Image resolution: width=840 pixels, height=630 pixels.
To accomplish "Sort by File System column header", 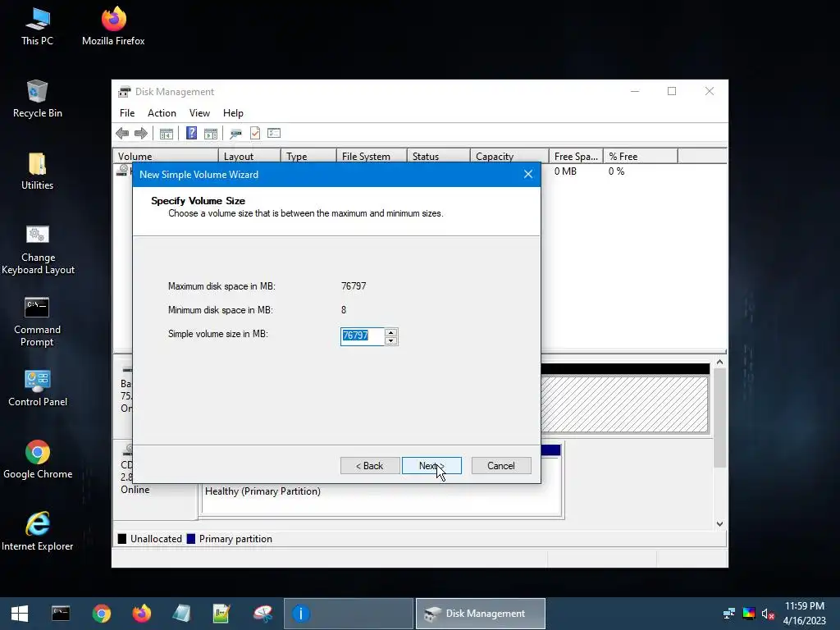I will point(372,156).
